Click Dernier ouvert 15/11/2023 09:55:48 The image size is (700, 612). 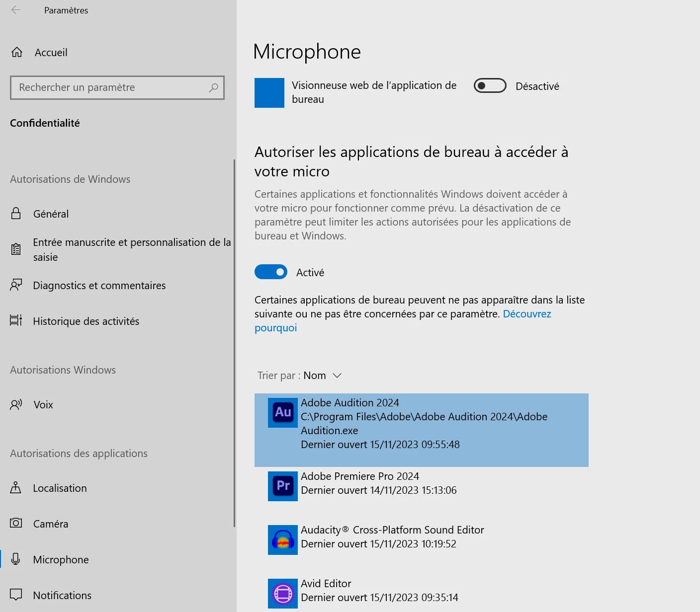pyautogui.click(x=380, y=444)
